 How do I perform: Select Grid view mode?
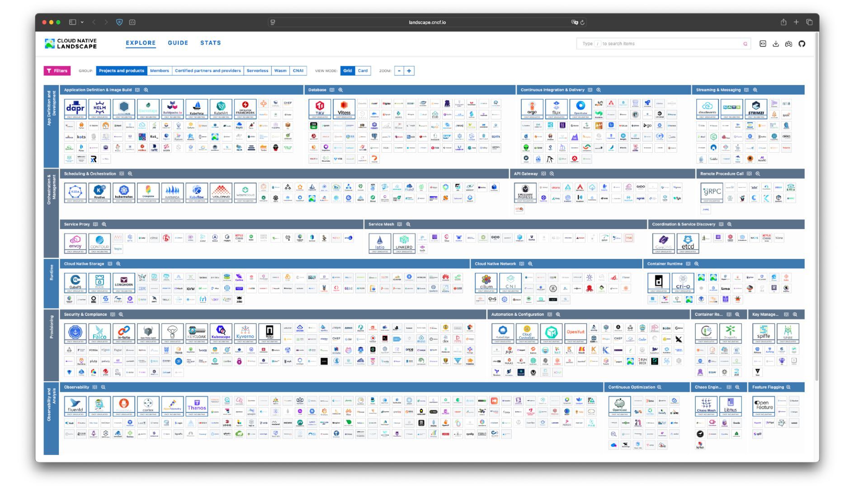347,71
